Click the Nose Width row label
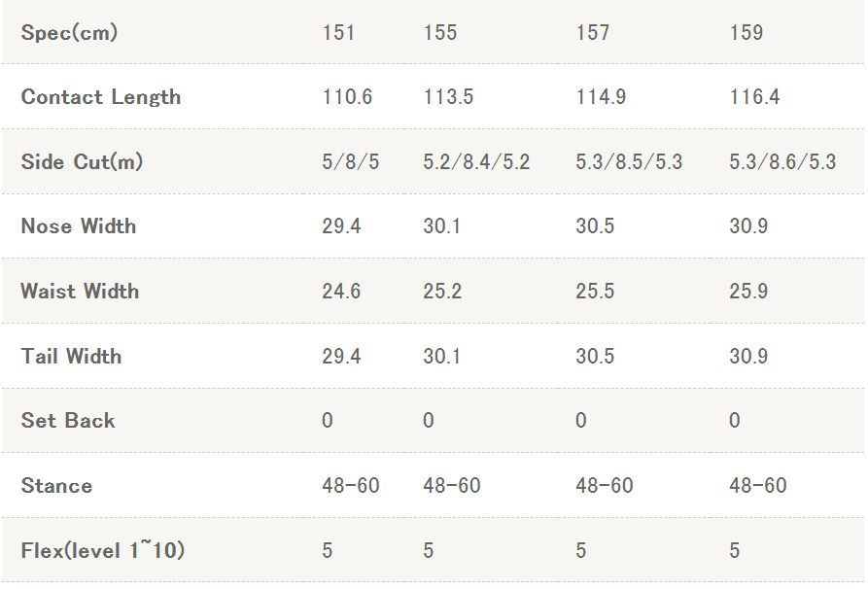The image size is (868, 589). tap(79, 226)
